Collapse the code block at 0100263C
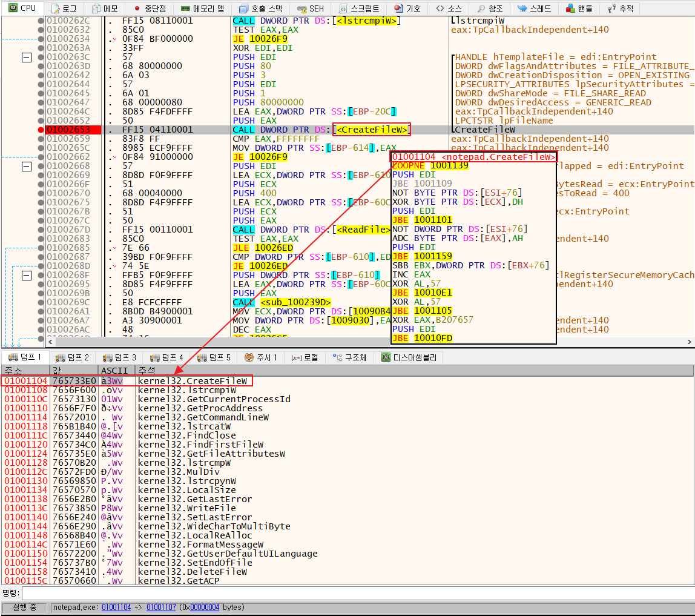This screenshot has height=616, width=695. [27, 57]
